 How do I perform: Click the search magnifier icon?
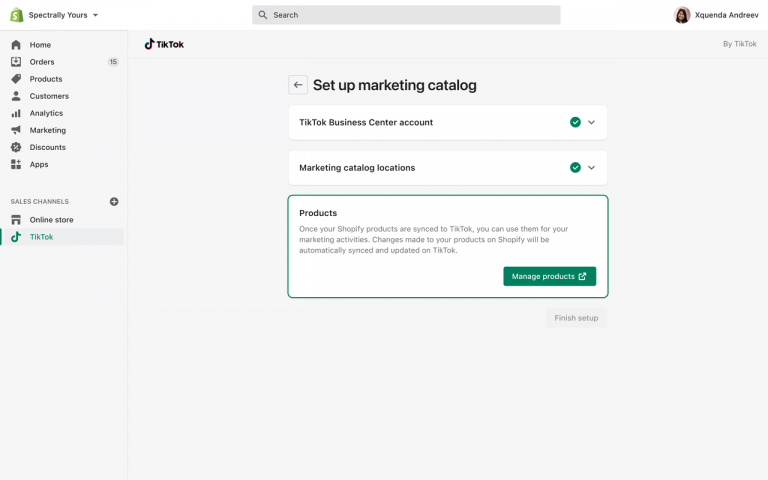(x=263, y=15)
